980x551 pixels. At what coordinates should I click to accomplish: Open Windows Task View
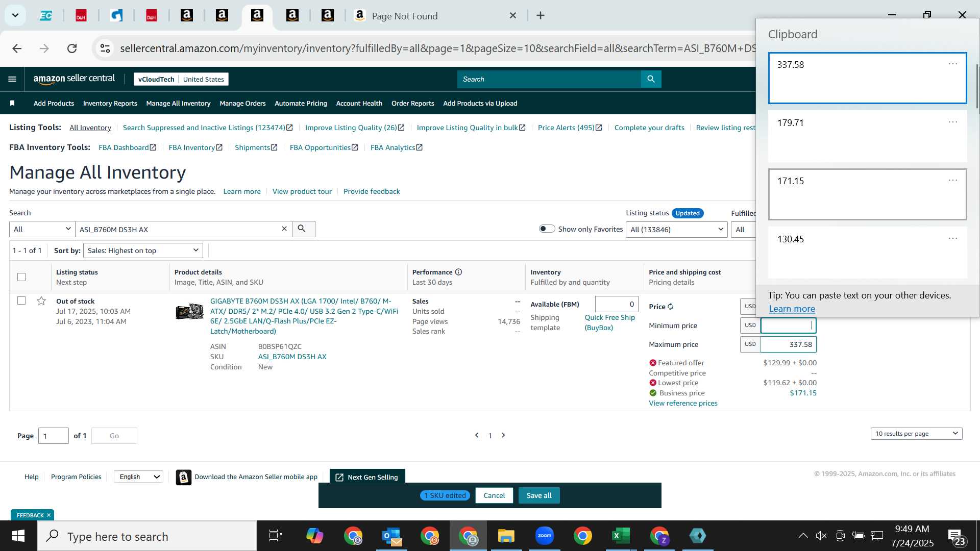(x=276, y=536)
